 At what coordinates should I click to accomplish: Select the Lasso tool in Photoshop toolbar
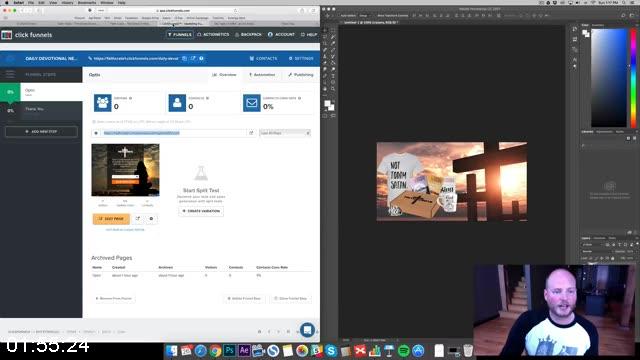pyautogui.click(x=325, y=36)
